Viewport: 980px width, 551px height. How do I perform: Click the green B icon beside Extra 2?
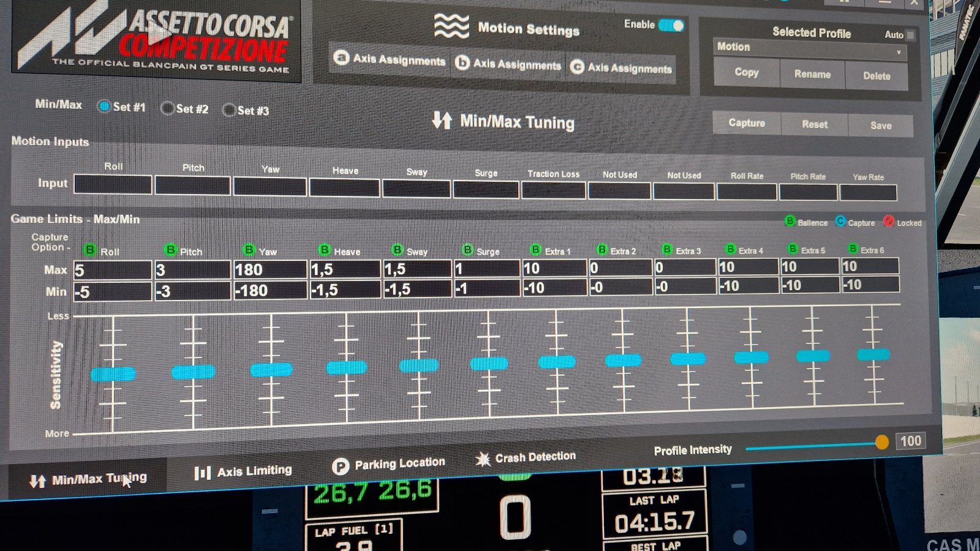coord(602,249)
